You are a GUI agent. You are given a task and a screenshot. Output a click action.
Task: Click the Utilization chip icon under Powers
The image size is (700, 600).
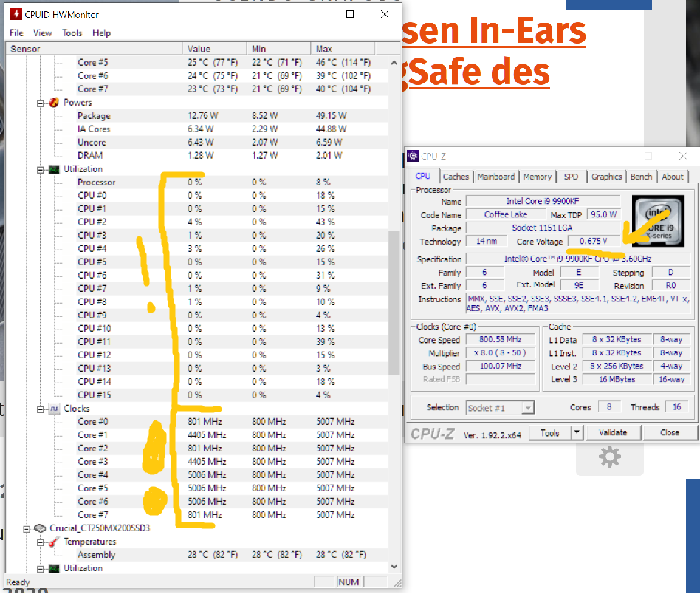tap(54, 169)
